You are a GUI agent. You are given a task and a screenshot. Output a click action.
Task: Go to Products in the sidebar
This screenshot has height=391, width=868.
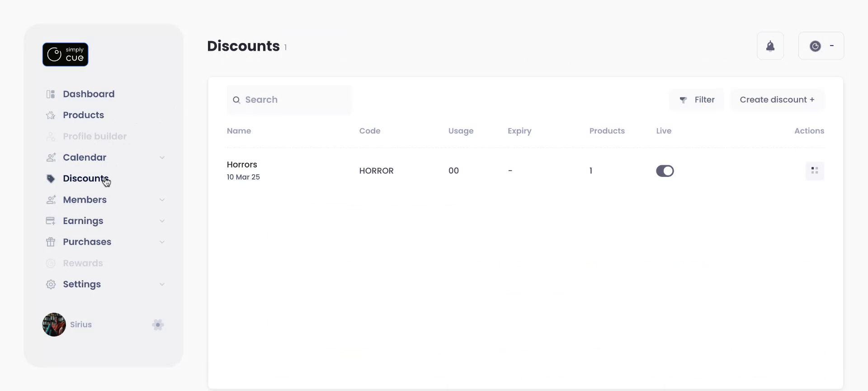[83, 115]
